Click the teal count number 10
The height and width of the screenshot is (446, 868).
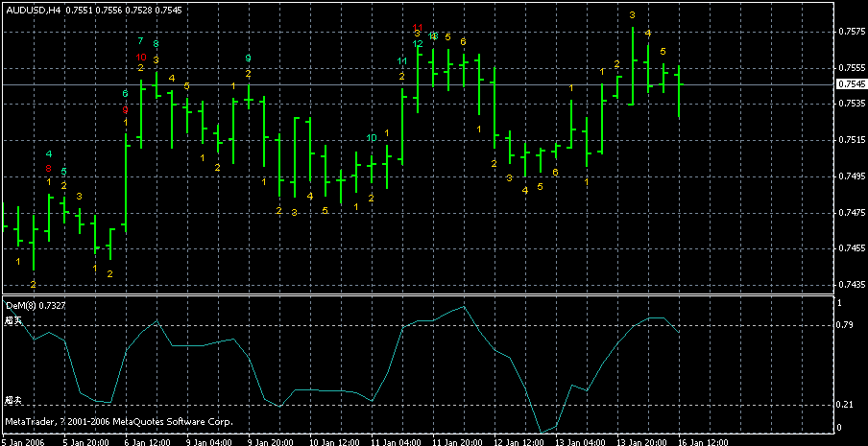click(372, 137)
